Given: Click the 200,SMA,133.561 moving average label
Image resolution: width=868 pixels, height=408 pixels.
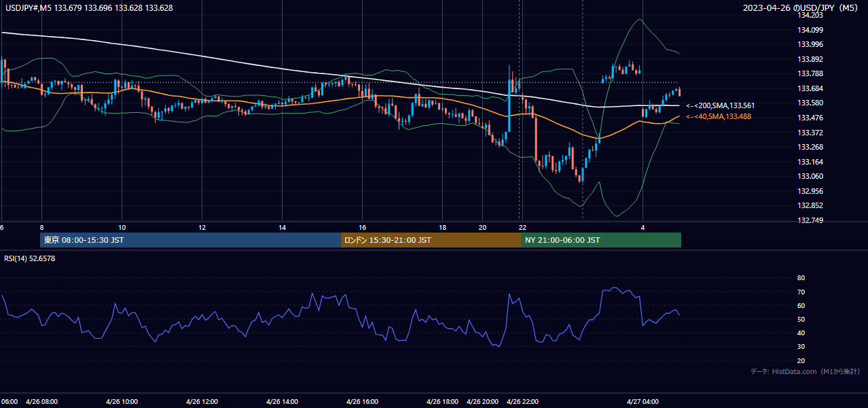Looking at the screenshot, I should [720, 106].
